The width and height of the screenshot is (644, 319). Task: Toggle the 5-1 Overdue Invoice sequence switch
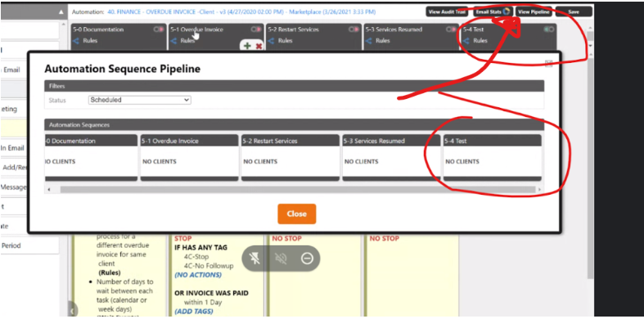(256, 29)
